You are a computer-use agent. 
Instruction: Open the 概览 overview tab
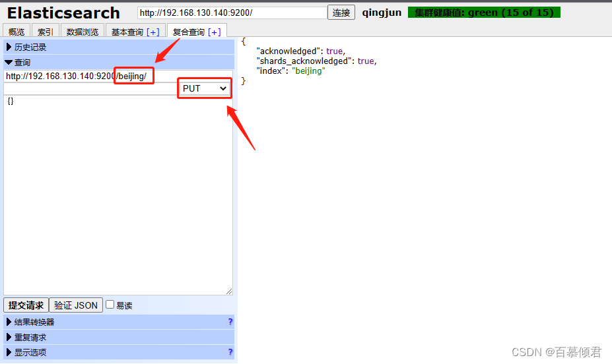(17, 32)
